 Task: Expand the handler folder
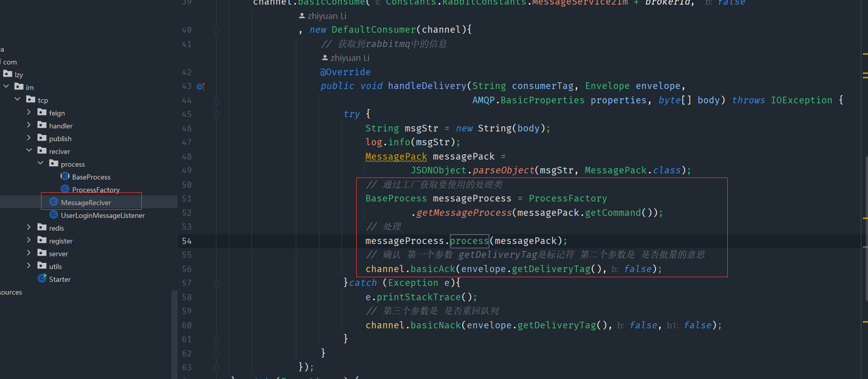(x=29, y=125)
